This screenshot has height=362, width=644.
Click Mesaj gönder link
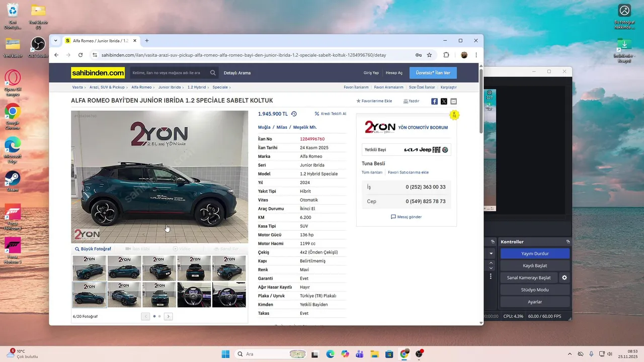click(x=407, y=217)
